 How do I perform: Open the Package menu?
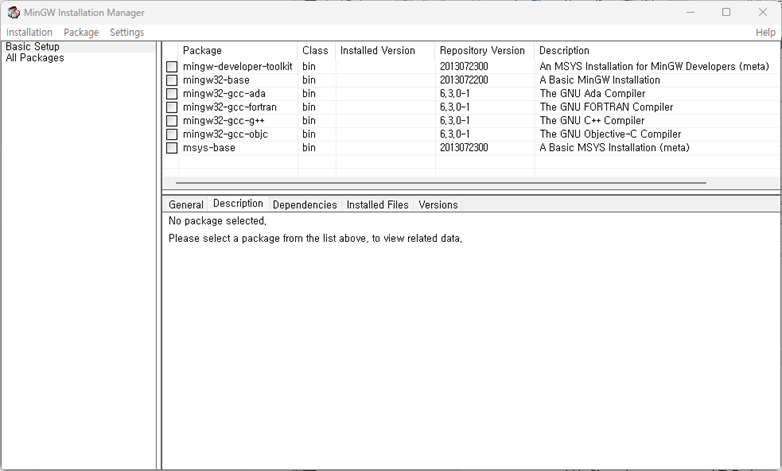coord(81,32)
